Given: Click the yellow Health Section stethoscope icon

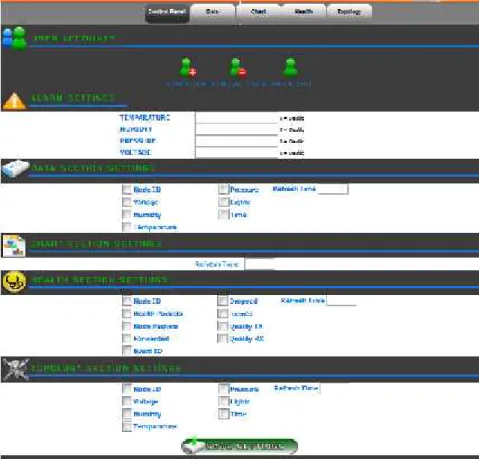Looking at the screenshot, I should point(14,282).
